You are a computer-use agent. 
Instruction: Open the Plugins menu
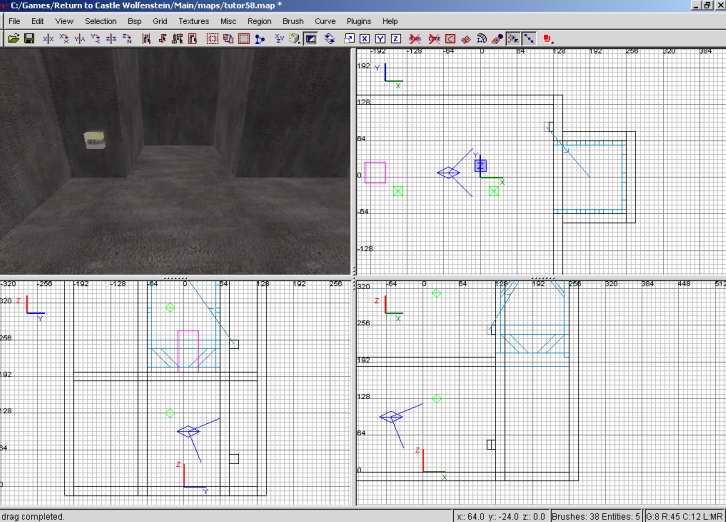click(x=358, y=20)
